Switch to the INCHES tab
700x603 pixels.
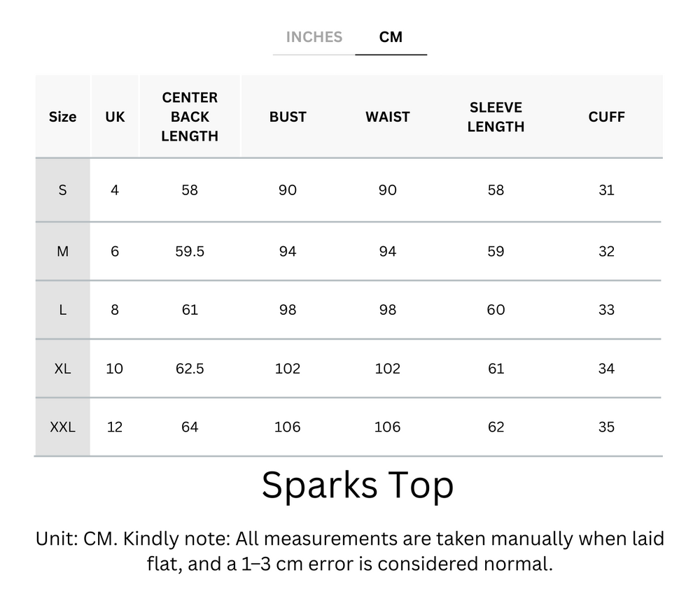tap(314, 37)
